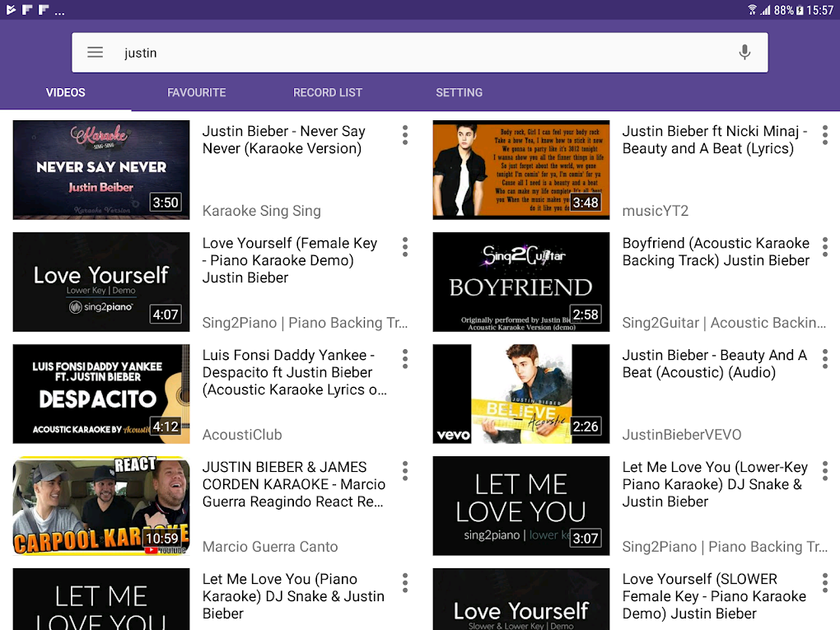Switch to the FAVOURITE tab
Image resolution: width=840 pixels, height=630 pixels.
click(197, 92)
